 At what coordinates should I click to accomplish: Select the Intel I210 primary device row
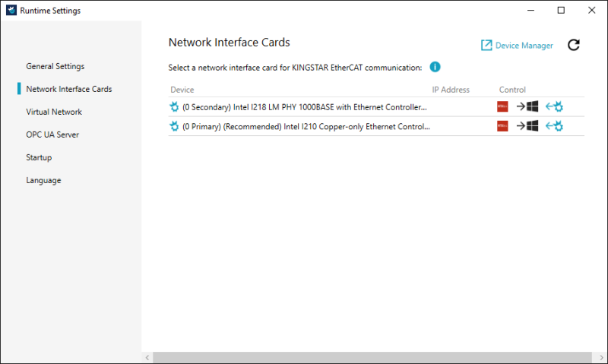click(x=304, y=126)
